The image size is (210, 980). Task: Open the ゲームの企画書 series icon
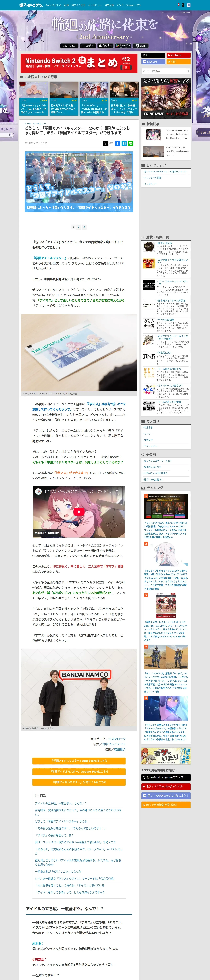point(149,324)
